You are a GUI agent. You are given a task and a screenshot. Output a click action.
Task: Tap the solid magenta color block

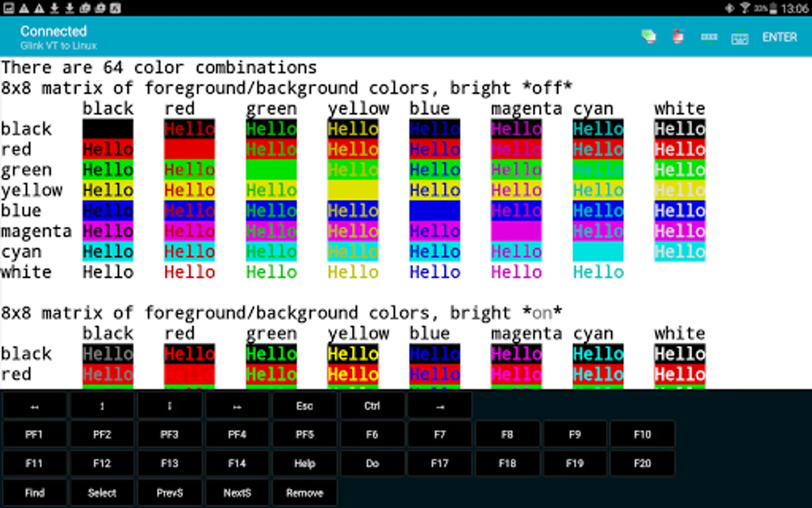[x=516, y=231]
